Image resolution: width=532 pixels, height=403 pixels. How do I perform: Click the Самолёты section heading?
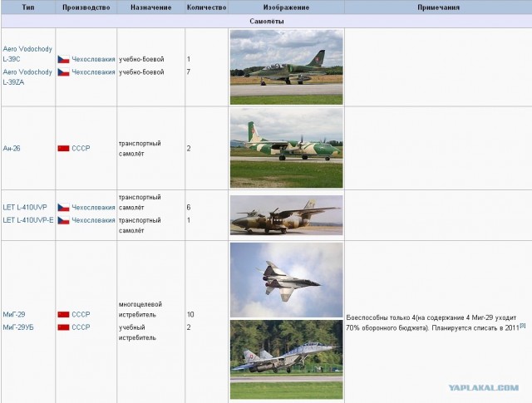click(267, 21)
